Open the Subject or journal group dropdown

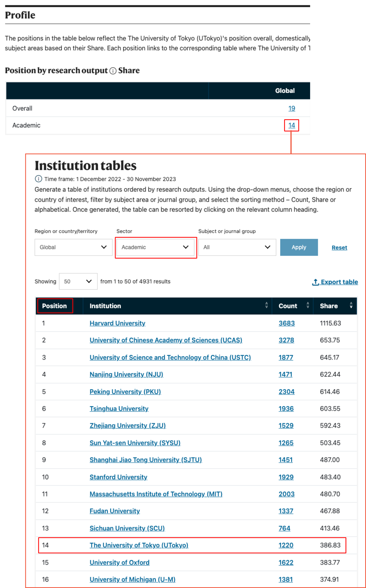coord(237,247)
